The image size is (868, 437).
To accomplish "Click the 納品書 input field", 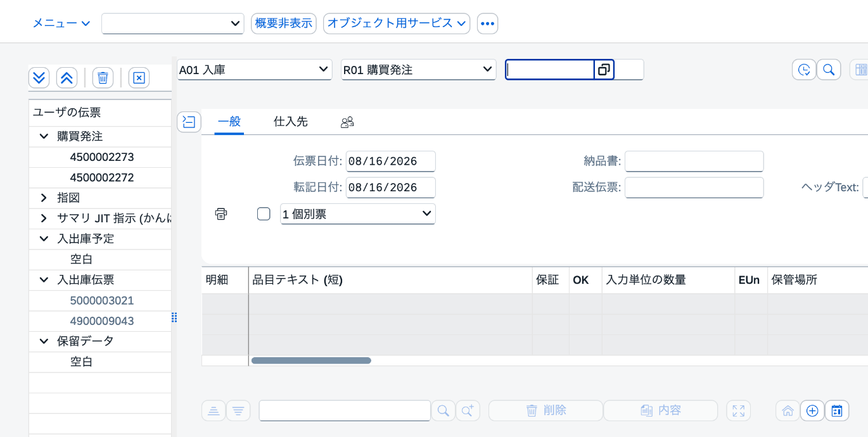I will 694,161.
